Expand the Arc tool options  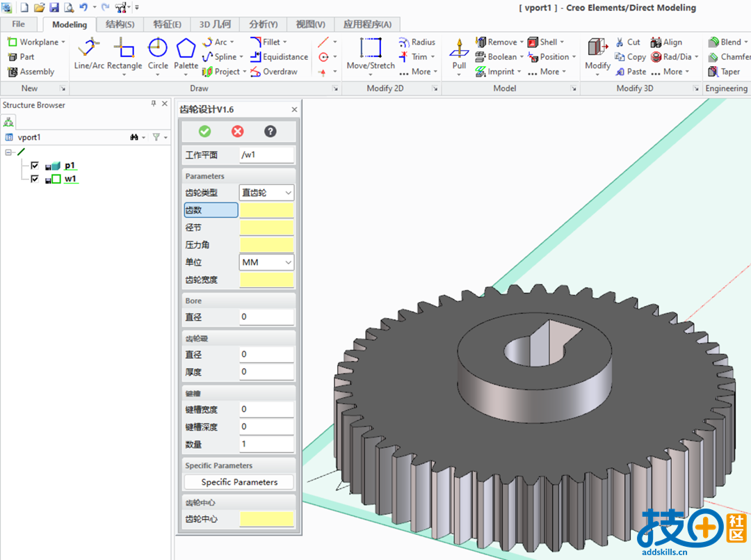pos(232,42)
